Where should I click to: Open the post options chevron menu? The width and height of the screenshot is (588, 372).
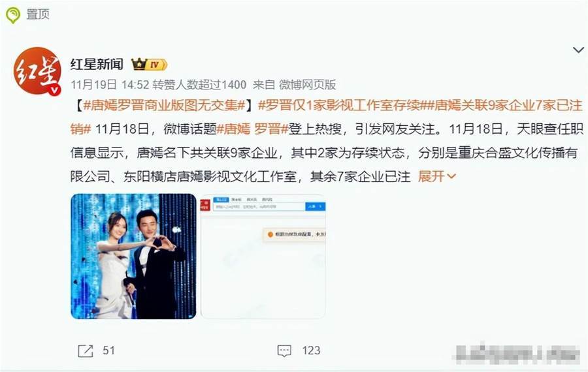click(578, 50)
